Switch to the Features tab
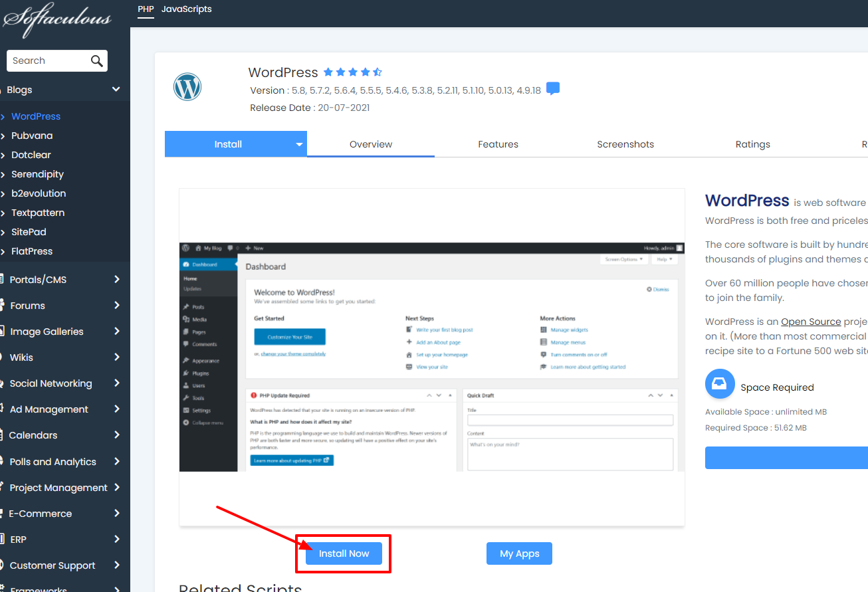Screen dimensions: 868x592 498,144
